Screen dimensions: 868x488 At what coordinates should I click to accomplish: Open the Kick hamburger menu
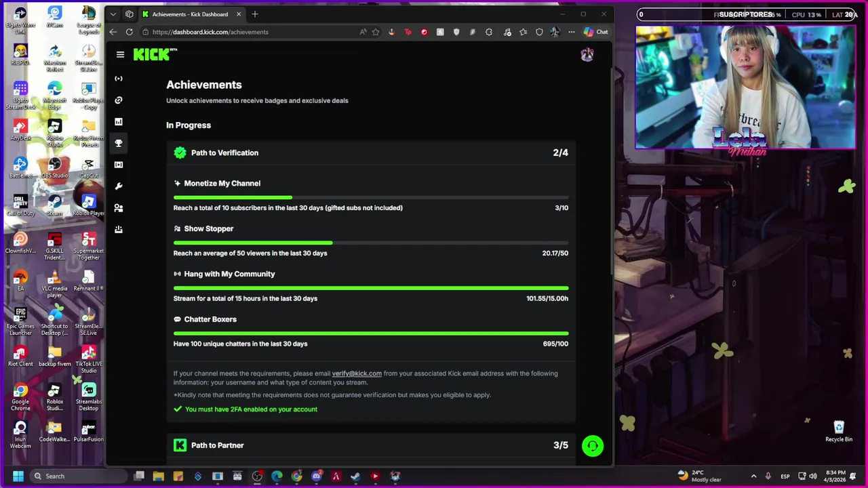[x=120, y=55]
